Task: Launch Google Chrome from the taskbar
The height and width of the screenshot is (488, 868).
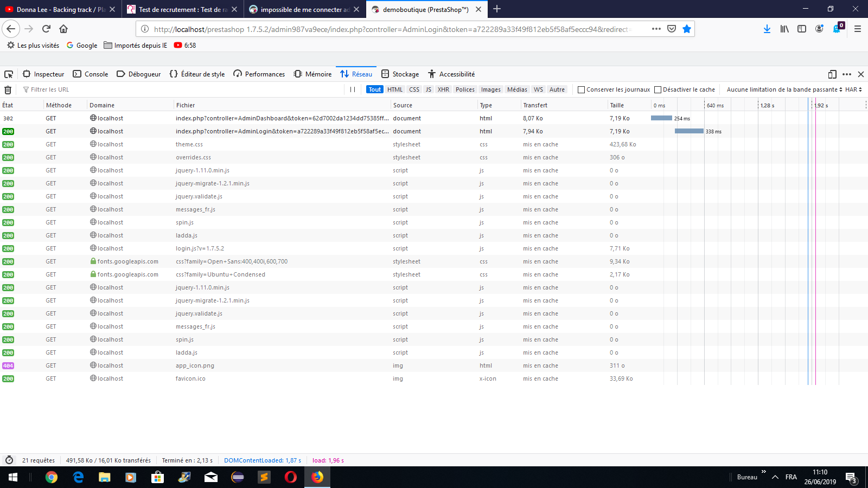Action: [52, 477]
